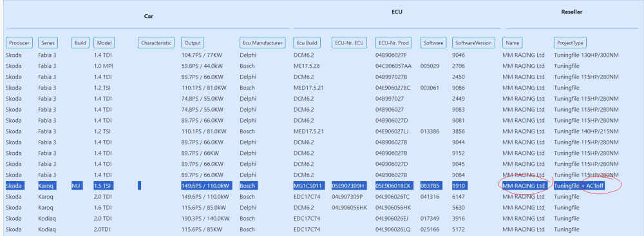Screen dimensions: 644x236
Task: Click software version 9046
Action: click(459, 55)
